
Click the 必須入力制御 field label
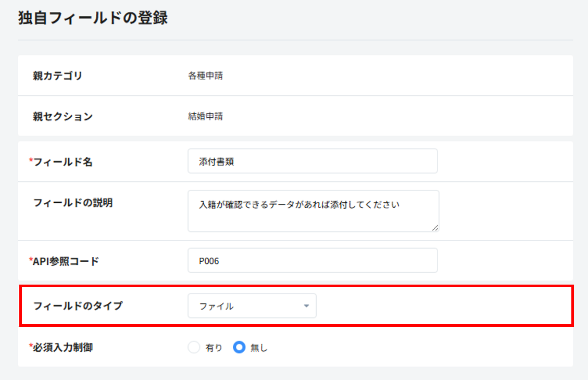63,347
